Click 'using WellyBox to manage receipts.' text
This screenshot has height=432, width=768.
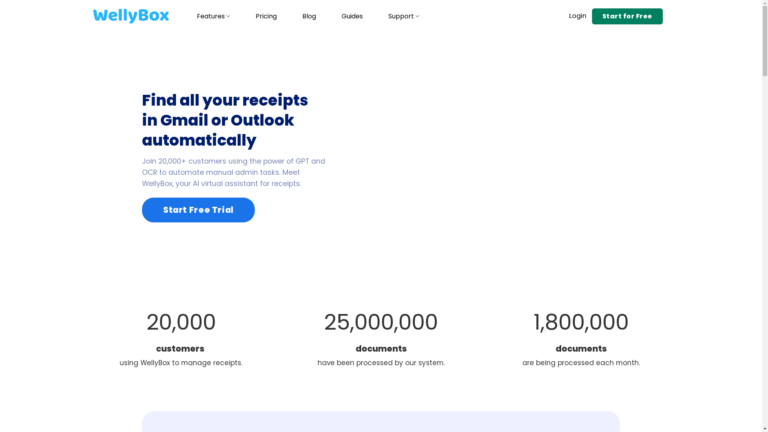tap(181, 362)
